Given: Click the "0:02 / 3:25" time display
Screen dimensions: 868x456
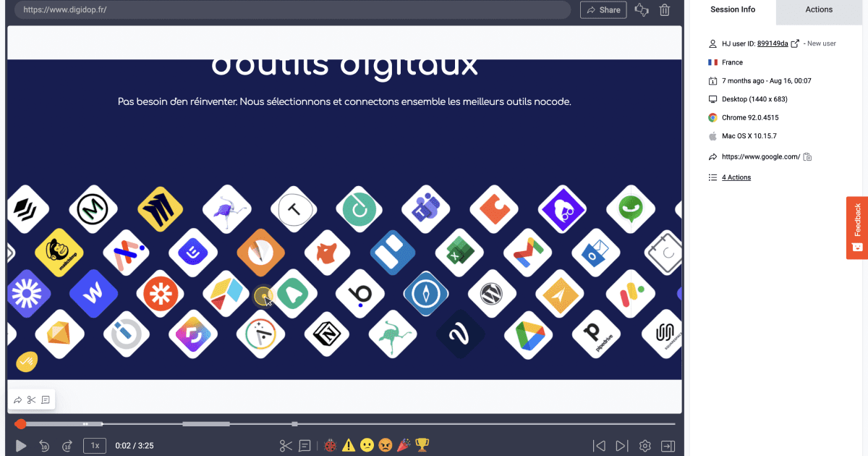Looking at the screenshot, I should (134, 446).
